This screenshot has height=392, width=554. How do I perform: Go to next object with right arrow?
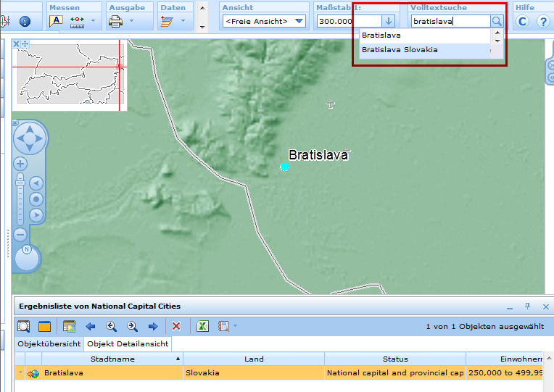(153, 326)
